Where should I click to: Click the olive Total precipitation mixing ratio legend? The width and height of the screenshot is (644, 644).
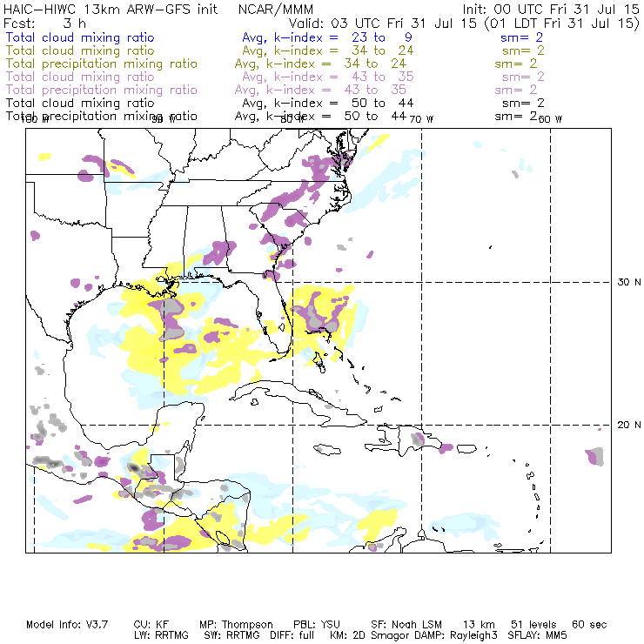[x=101, y=64]
